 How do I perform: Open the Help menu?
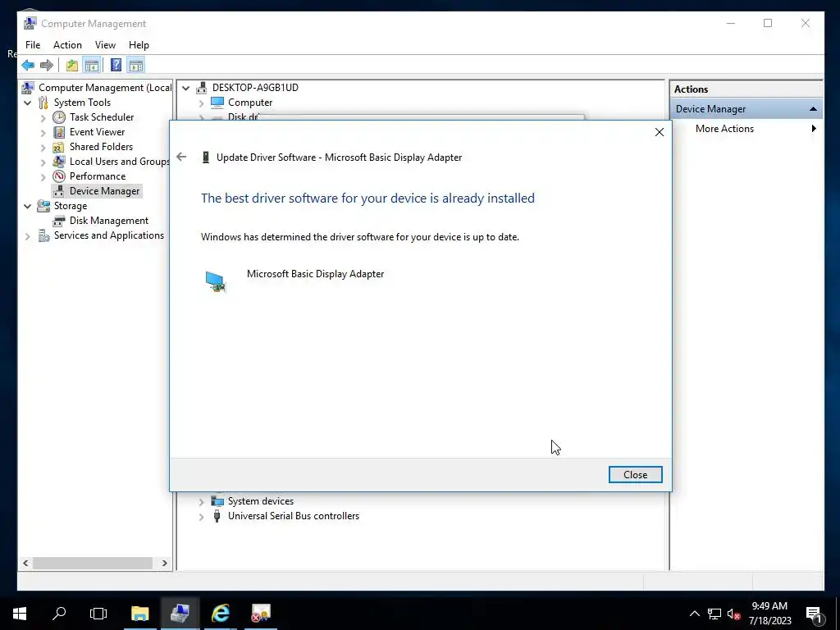139,45
